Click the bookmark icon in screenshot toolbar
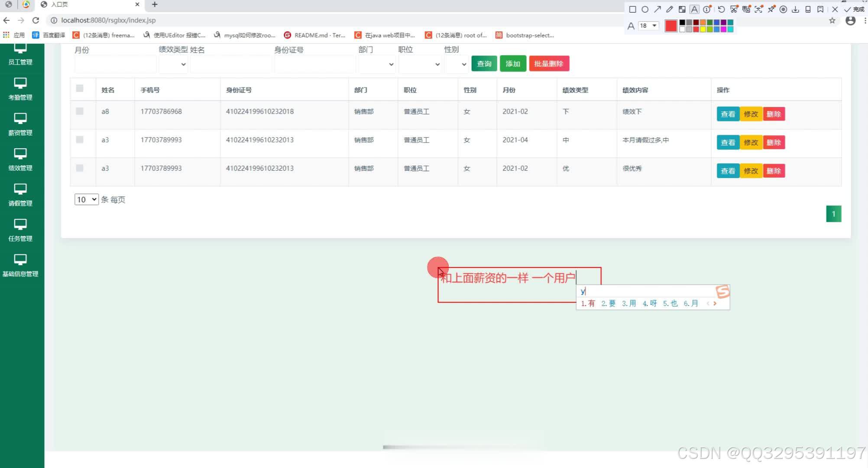The image size is (868, 468). (x=820, y=9)
